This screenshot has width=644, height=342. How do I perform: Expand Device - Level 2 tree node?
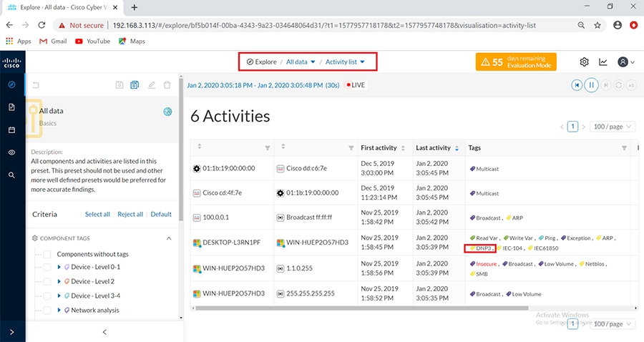(59, 282)
